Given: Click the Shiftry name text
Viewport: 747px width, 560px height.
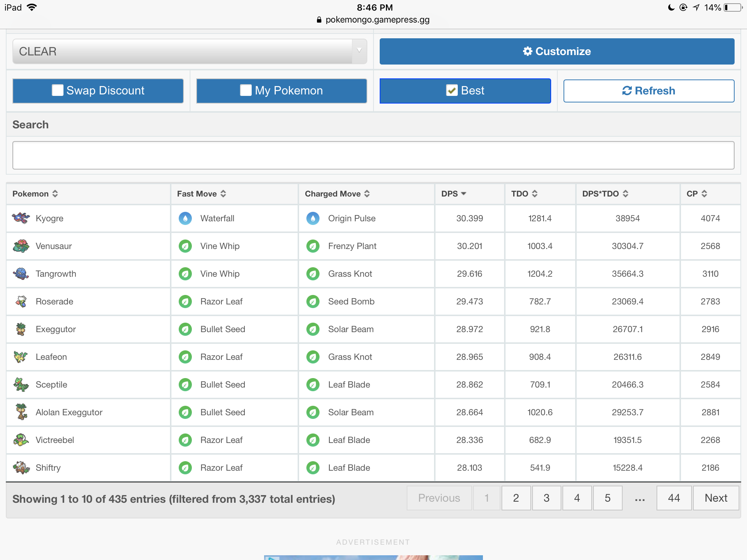Looking at the screenshot, I should click(x=48, y=468).
